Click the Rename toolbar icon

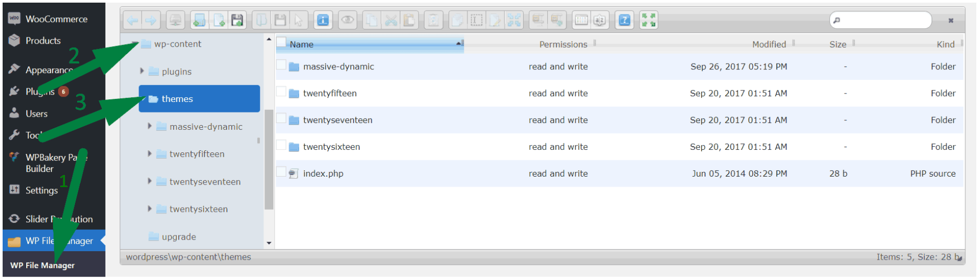pyautogui.click(x=476, y=20)
